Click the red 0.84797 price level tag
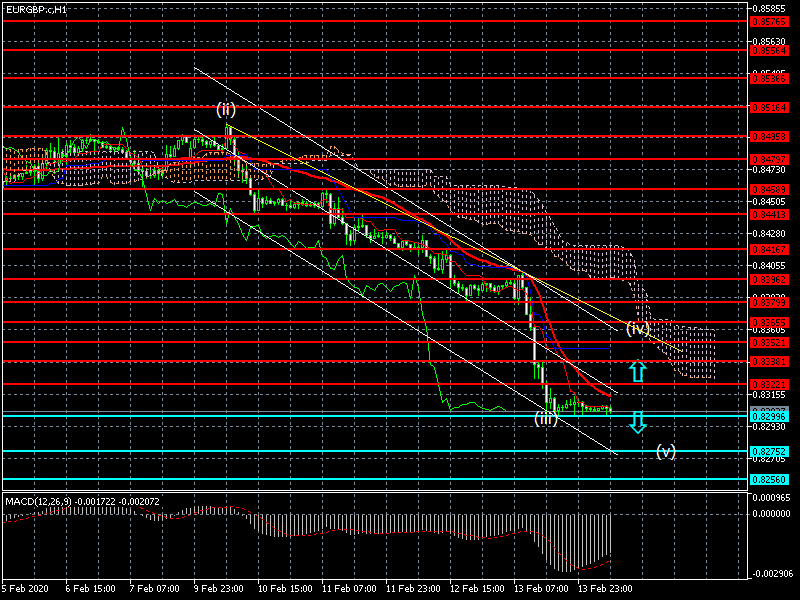 point(770,160)
